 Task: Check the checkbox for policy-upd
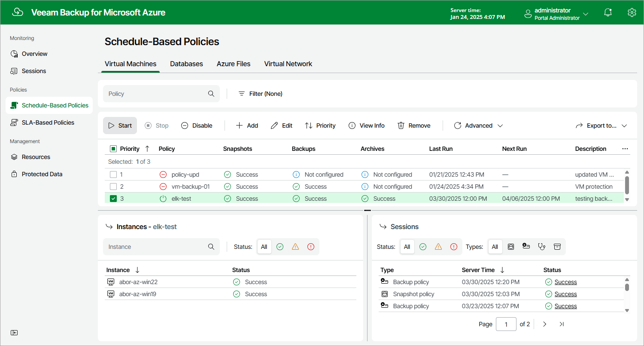114,174
